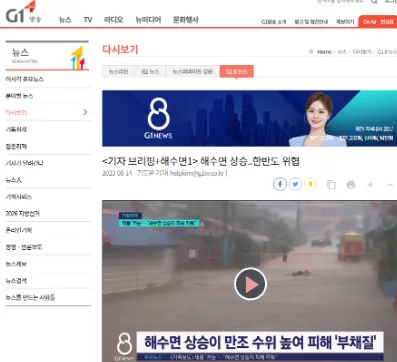Share article on Twitter
The height and width of the screenshot is (362, 397).
coord(295,184)
